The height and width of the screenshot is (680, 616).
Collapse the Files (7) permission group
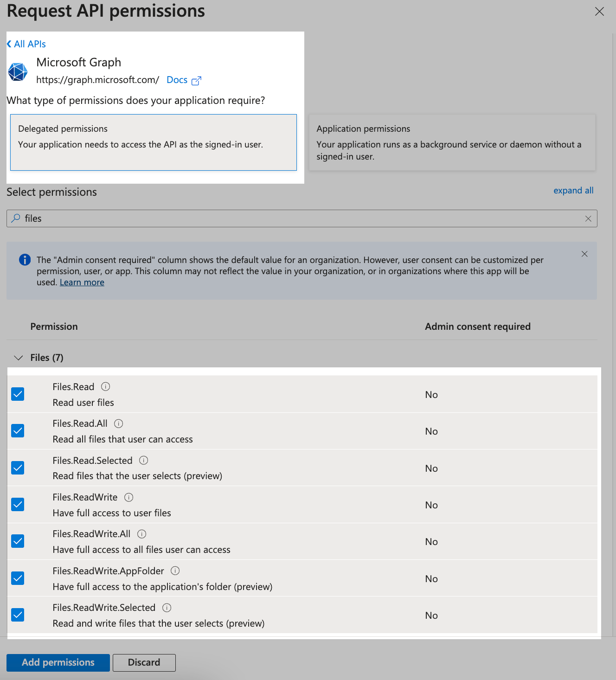(x=18, y=358)
